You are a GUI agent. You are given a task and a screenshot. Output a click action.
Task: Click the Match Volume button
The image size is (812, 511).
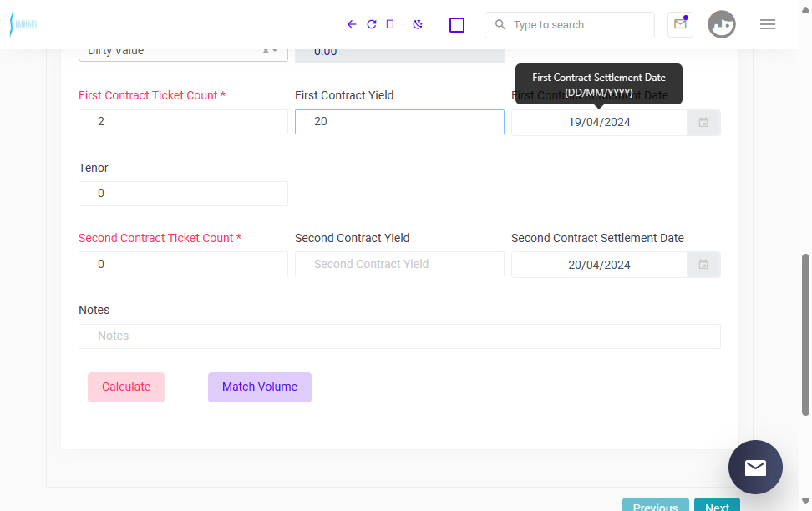coord(260,387)
